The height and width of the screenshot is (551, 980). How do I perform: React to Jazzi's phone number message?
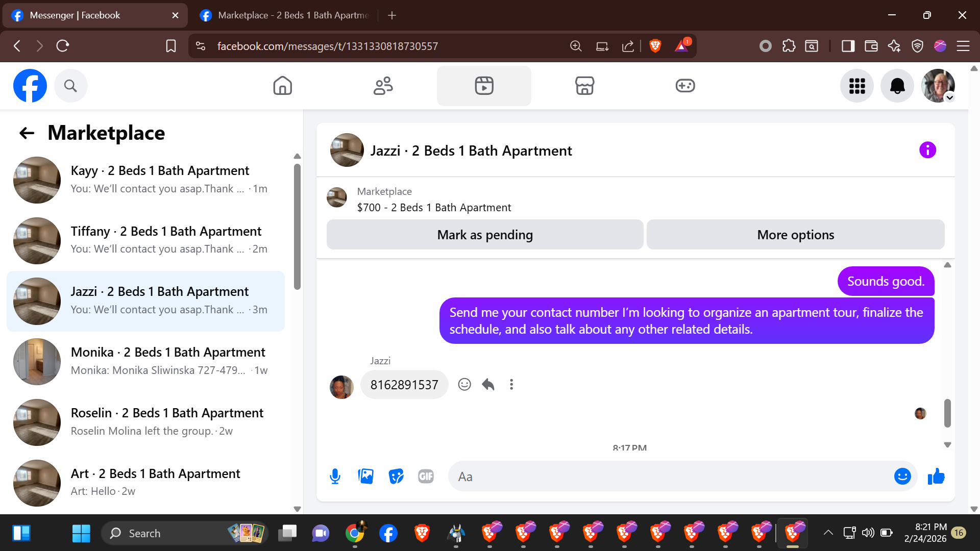pos(464,384)
